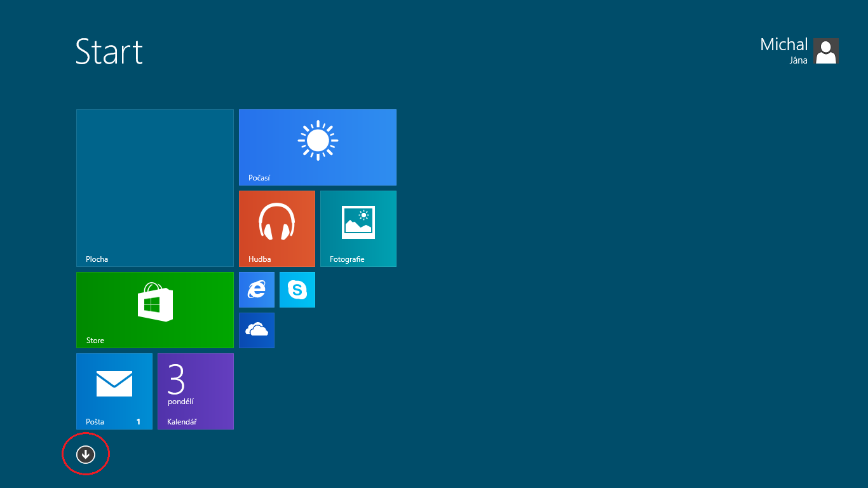
Task: Open the Windows Store
Action: coord(154,310)
